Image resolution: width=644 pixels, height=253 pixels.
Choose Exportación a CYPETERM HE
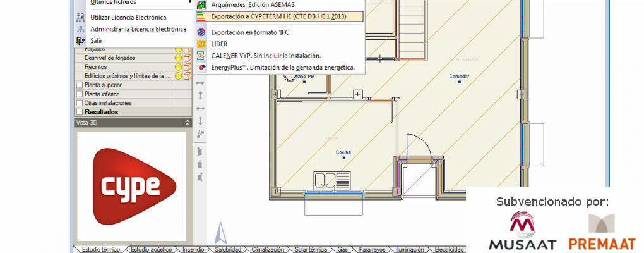[x=279, y=16]
